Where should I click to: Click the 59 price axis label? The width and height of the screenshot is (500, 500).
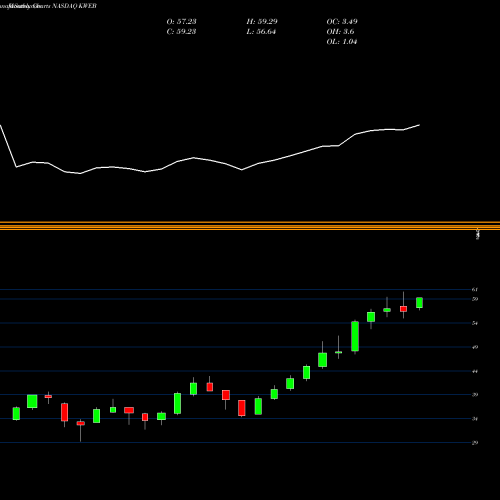pos(475,299)
